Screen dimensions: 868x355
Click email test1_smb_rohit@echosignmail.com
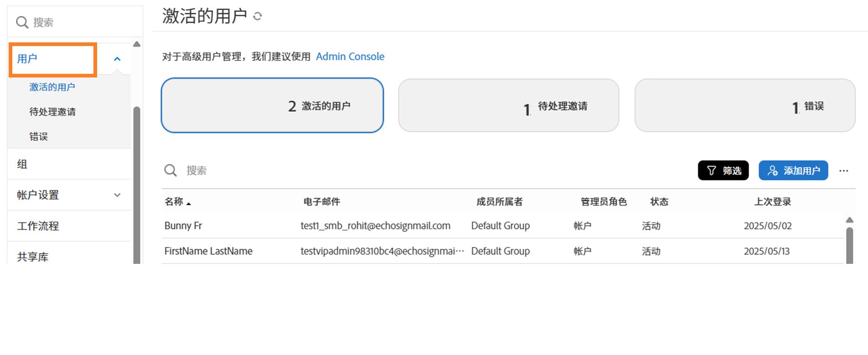click(376, 226)
